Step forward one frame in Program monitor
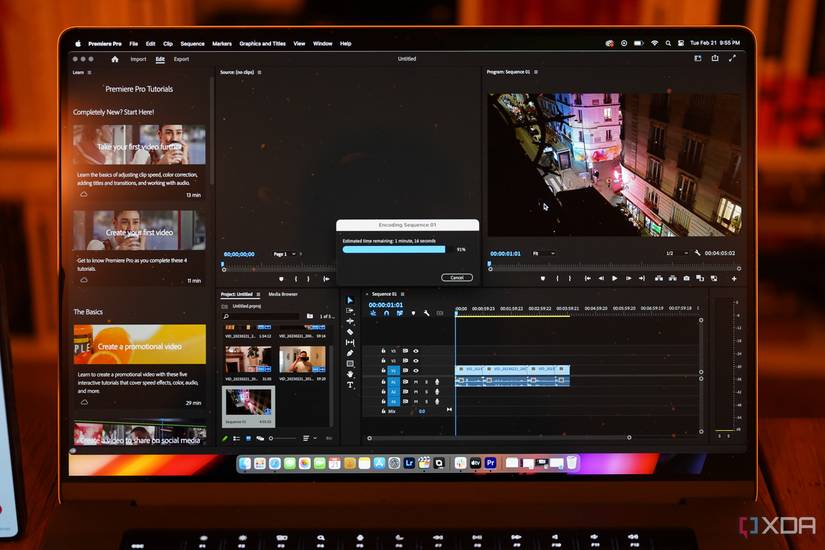This screenshot has width=825, height=550. (x=628, y=278)
